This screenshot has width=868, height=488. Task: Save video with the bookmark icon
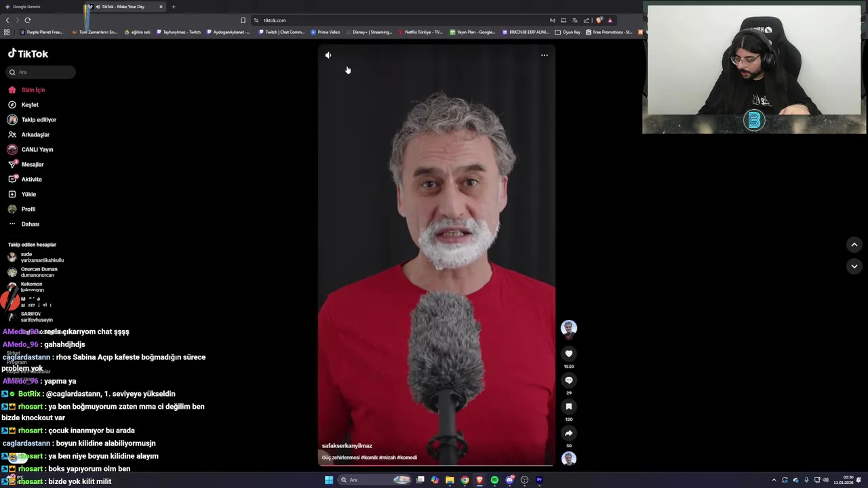[x=569, y=407]
